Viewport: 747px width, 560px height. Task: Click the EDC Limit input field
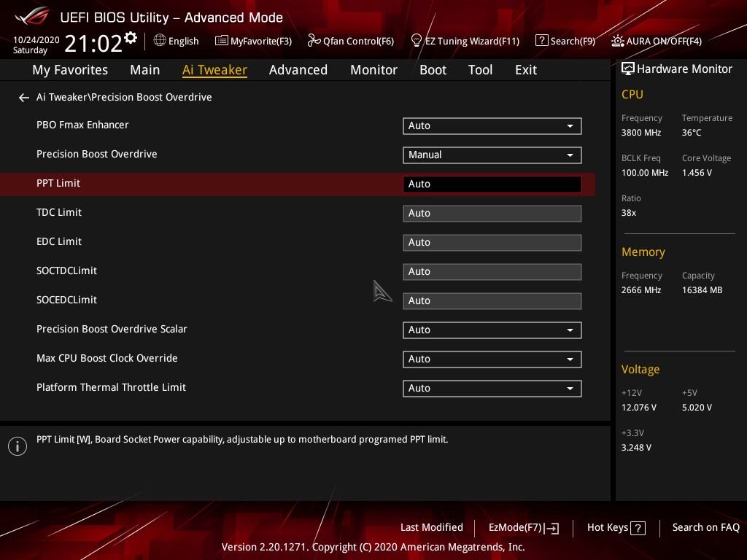(492, 242)
